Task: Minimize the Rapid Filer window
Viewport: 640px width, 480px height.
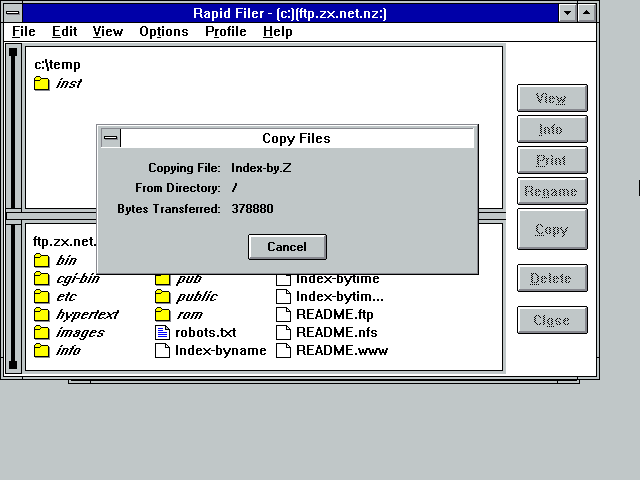Action: coord(567,13)
